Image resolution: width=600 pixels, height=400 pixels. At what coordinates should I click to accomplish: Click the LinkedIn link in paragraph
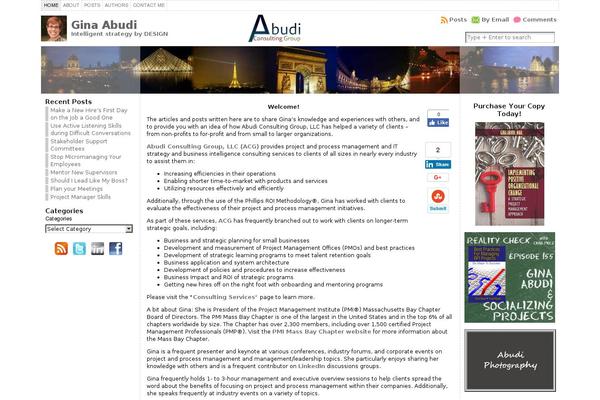click(311, 366)
